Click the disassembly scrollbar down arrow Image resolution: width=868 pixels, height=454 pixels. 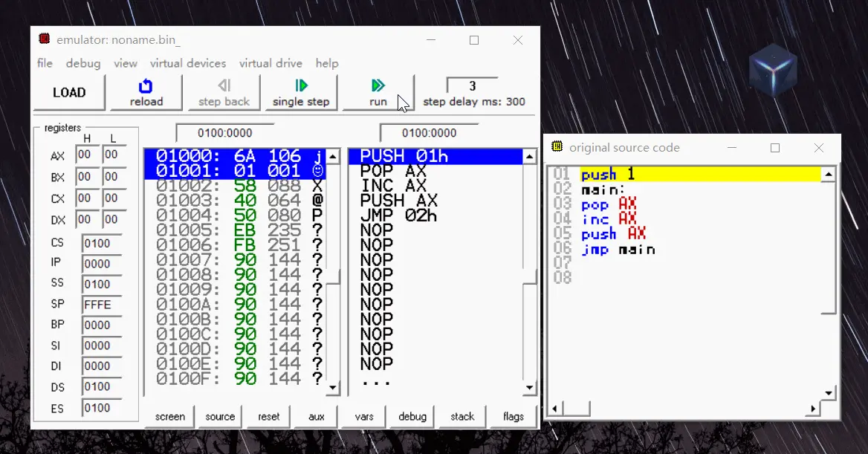pos(333,388)
